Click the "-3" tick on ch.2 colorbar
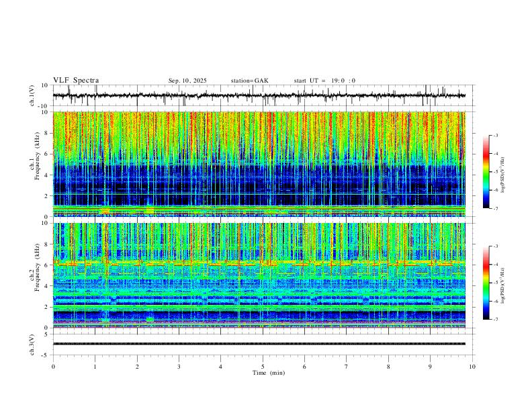 (496, 246)
